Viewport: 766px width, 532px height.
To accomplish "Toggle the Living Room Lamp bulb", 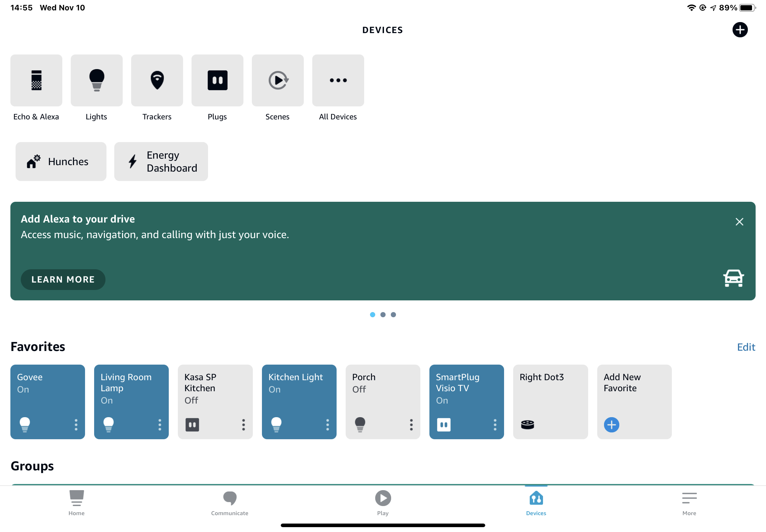I will coord(109,425).
